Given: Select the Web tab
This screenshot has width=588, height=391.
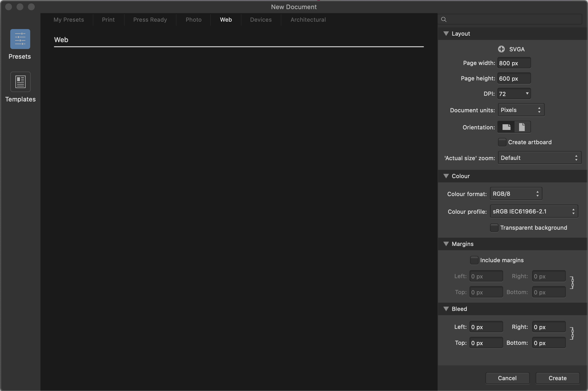Looking at the screenshot, I should point(226,20).
